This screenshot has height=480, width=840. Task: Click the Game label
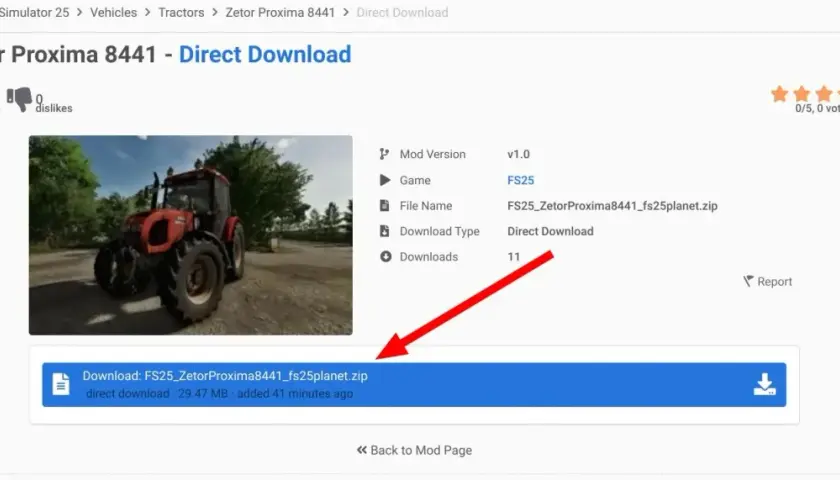point(415,180)
